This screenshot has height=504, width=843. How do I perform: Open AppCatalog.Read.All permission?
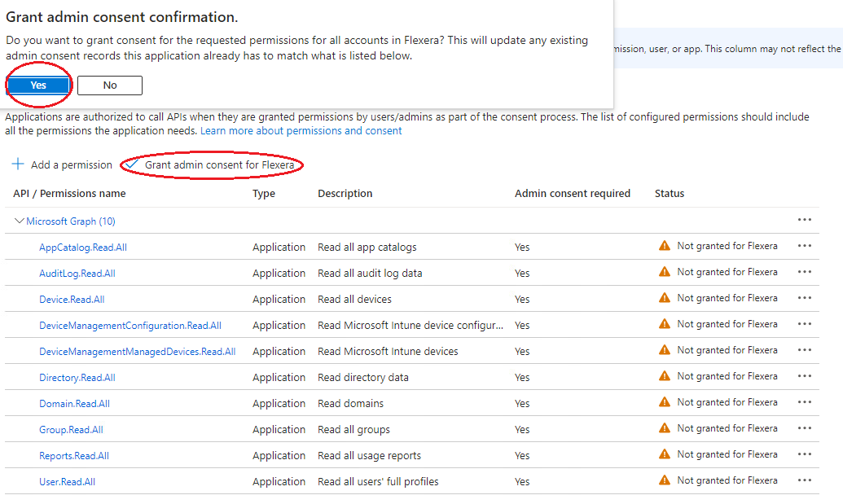point(83,248)
